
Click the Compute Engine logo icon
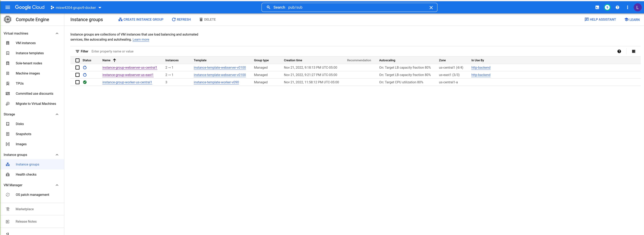7,19
